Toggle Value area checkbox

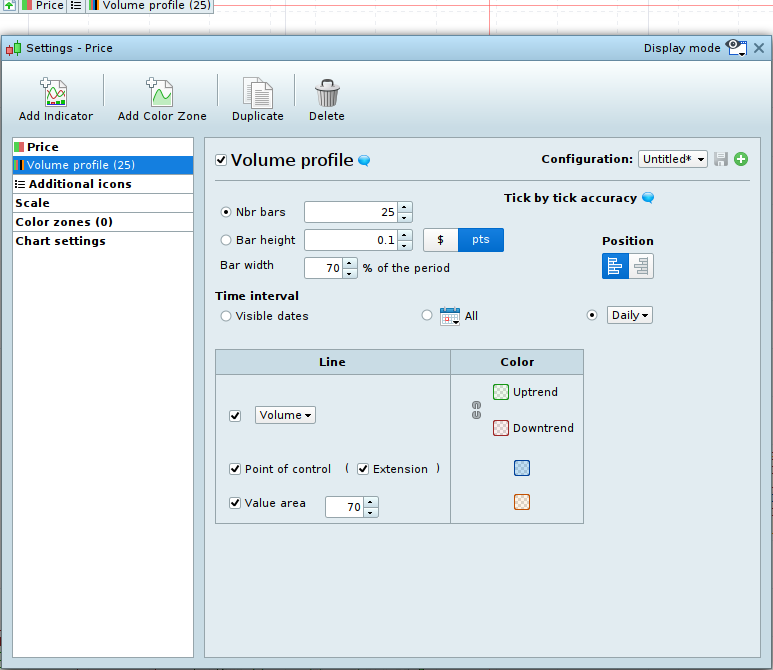pyautogui.click(x=235, y=503)
